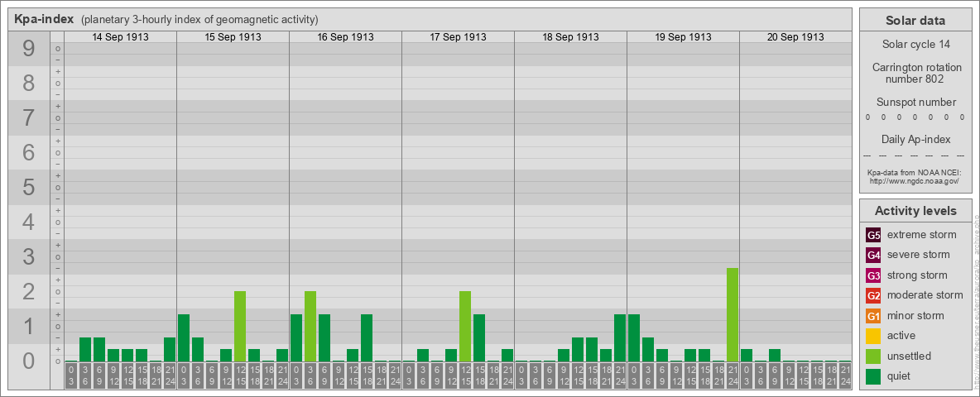The width and height of the screenshot is (980, 397).
Task: Select the 14 Sep 1913 date header
Action: (x=120, y=37)
